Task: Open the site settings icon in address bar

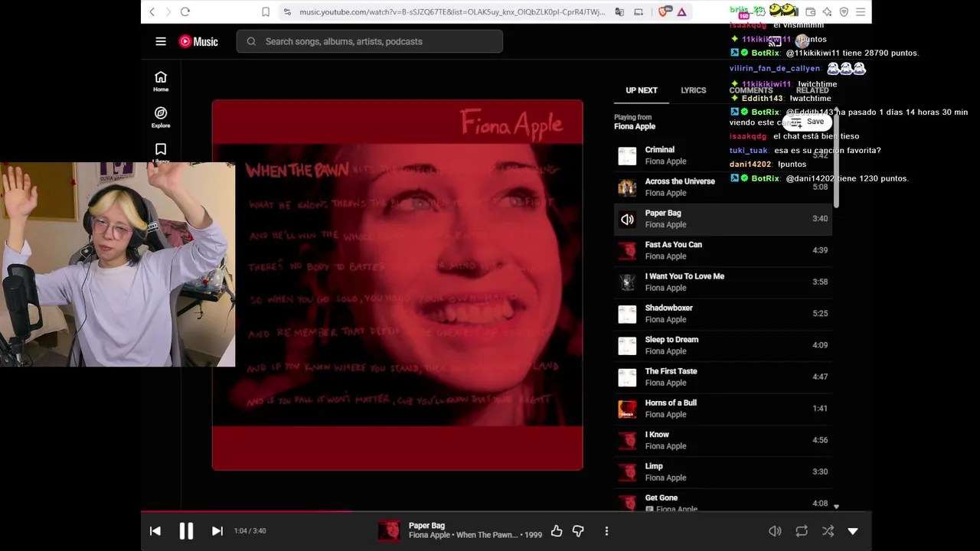Action: coord(287,11)
